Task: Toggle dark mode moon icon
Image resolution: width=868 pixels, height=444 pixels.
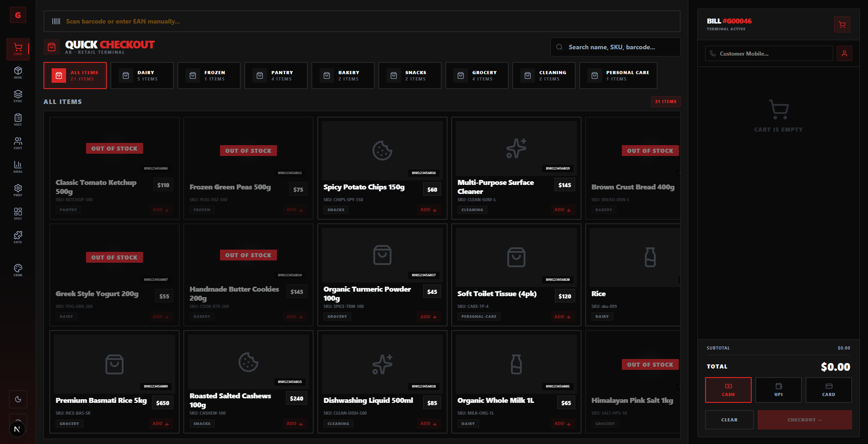Action: [18, 399]
